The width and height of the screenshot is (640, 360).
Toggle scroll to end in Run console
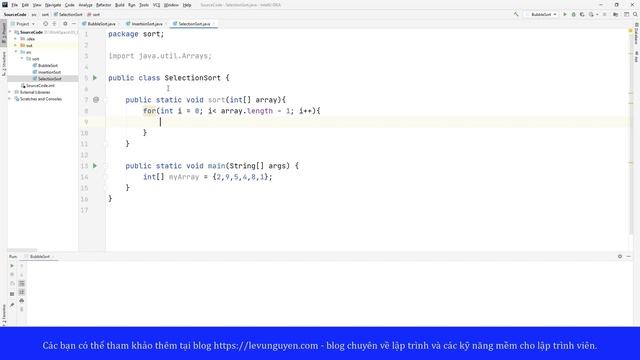[22, 292]
